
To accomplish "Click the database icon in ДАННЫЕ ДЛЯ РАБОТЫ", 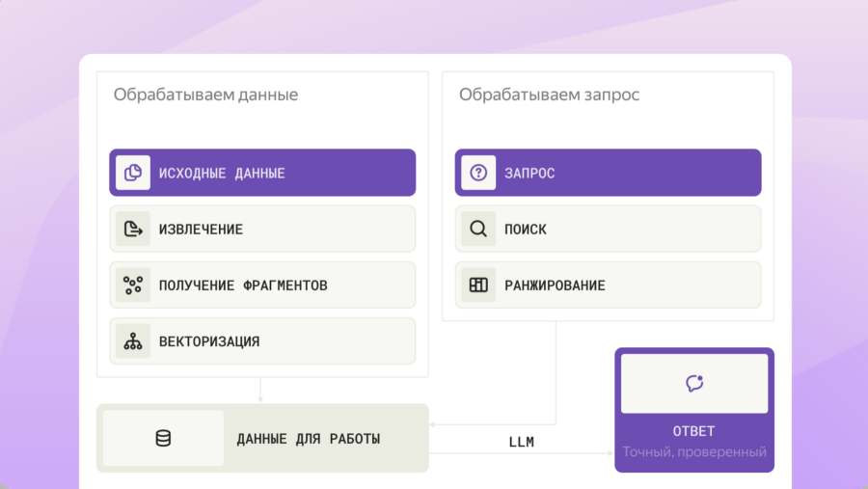I will point(163,439).
